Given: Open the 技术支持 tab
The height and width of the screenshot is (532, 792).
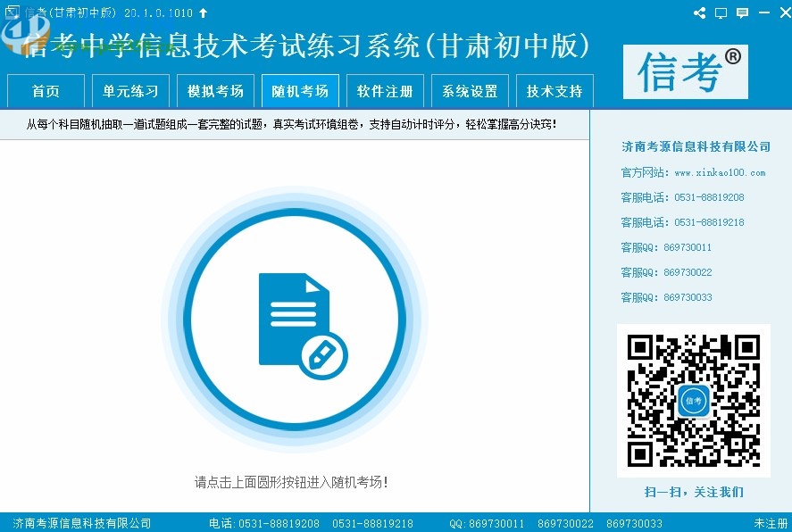Looking at the screenshot, I should coord(554,90).
